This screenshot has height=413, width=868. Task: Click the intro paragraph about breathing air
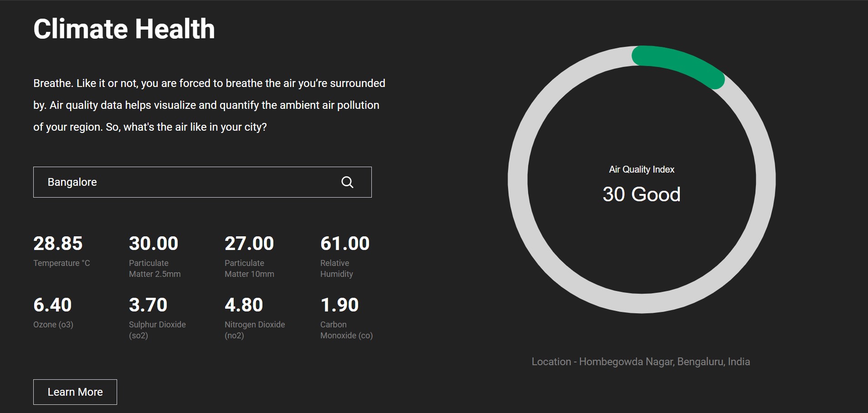point(209,105)
